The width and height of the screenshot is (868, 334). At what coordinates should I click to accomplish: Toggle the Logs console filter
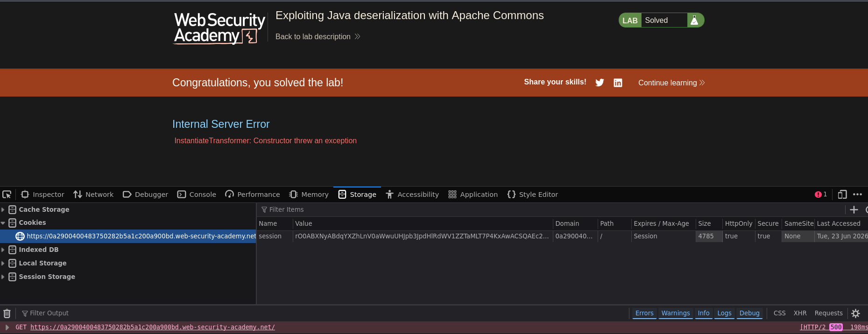724,313
